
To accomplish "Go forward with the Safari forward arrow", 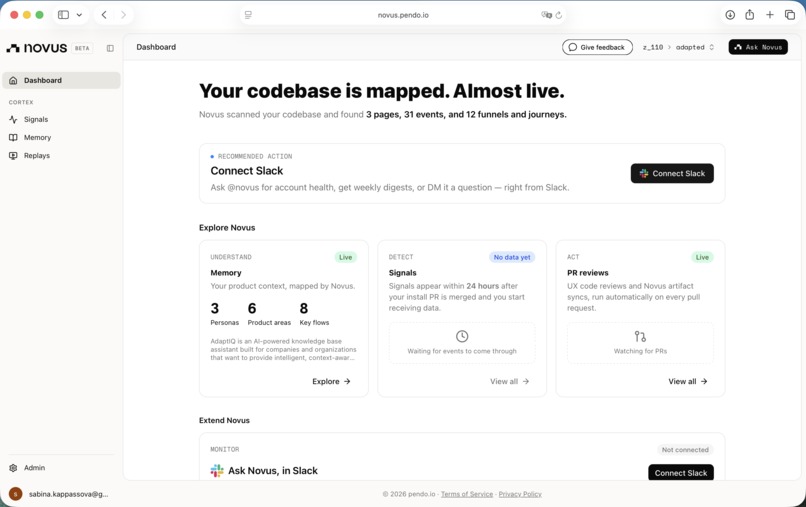I will pyautogui.click(x=123, y=15).
